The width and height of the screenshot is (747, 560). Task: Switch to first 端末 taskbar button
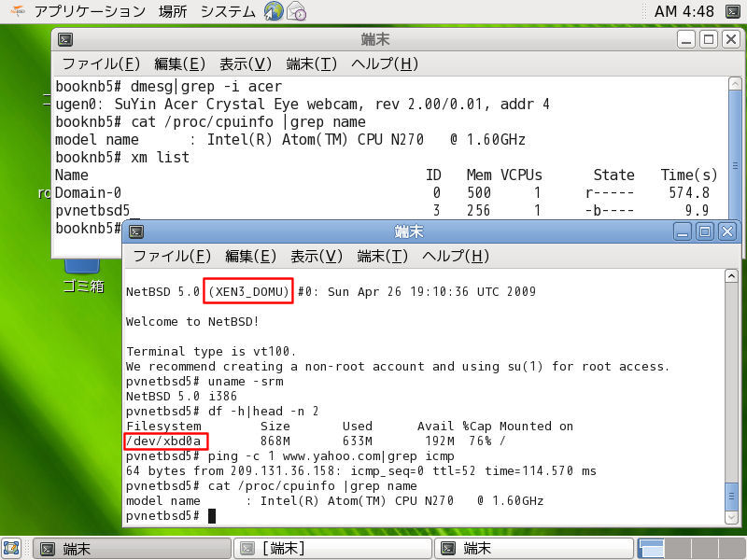pyautogui.click(x=132, y=549)
